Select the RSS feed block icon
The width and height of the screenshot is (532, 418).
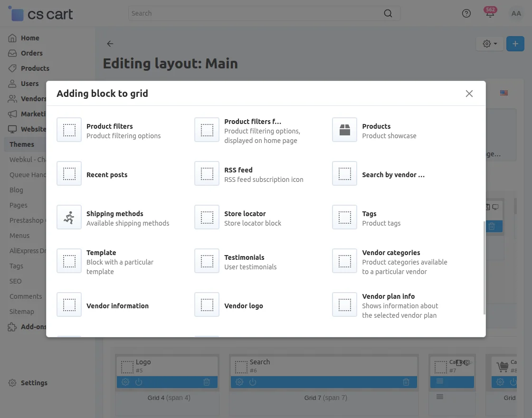[207, 174]
